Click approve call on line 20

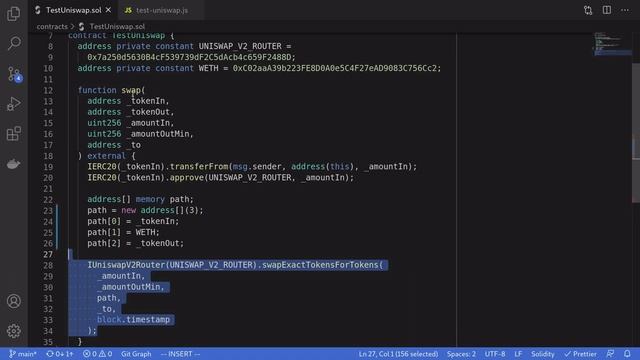tap(187, 178)
